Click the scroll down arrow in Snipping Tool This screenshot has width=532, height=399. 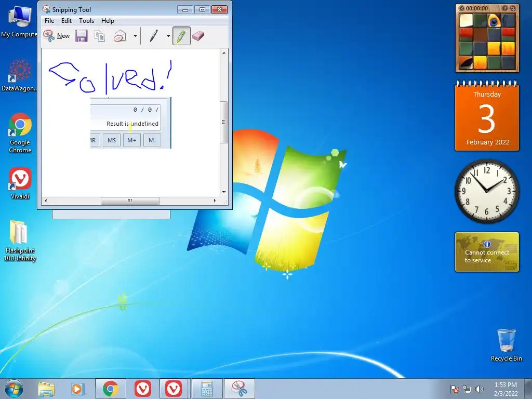coord(224,192)
